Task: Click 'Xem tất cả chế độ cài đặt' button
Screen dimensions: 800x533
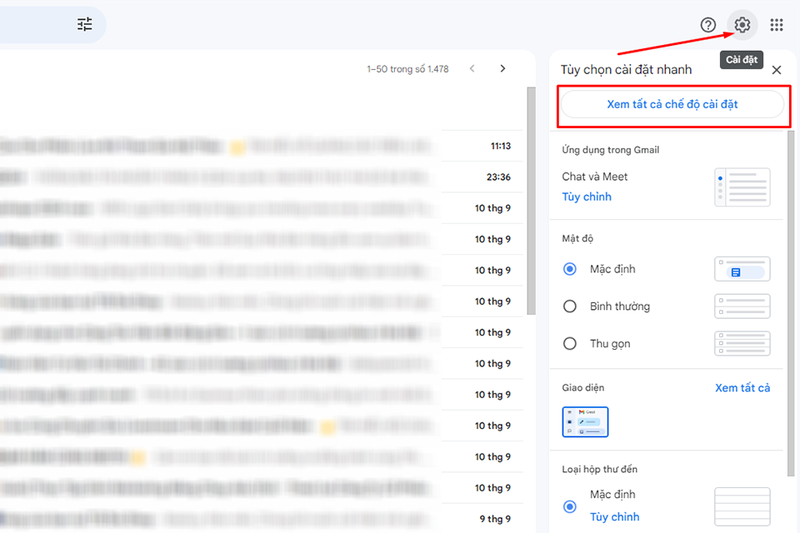Action: coord(672,105)
